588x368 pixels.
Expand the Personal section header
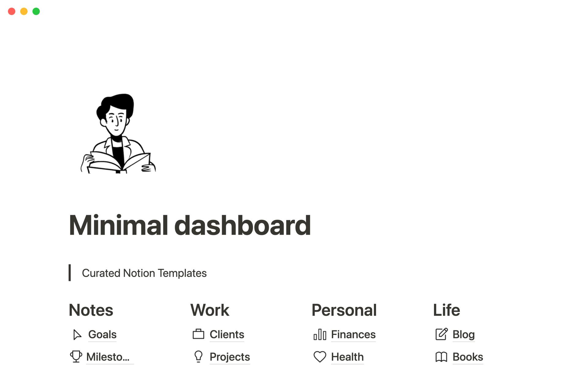click(344, 309)
